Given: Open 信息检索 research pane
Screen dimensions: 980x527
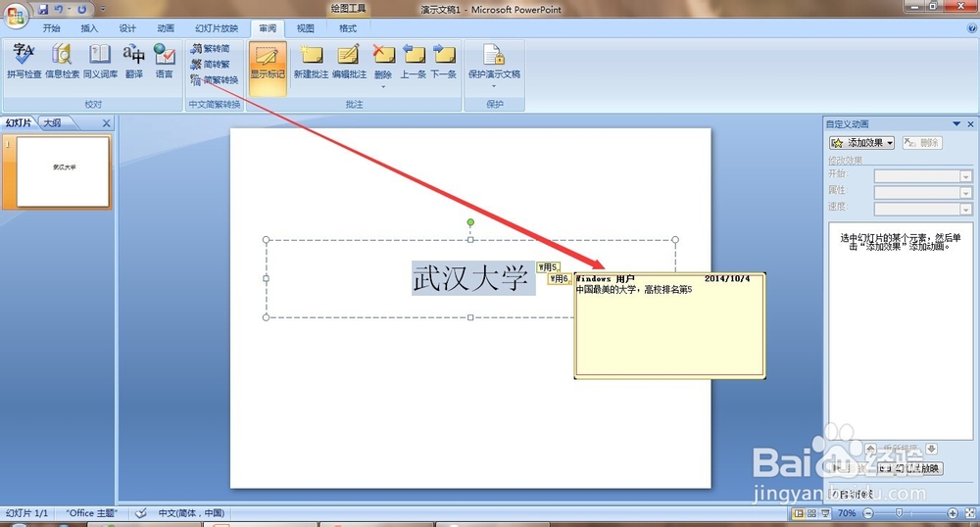Looking at the screenshot, I should (62, 62).
